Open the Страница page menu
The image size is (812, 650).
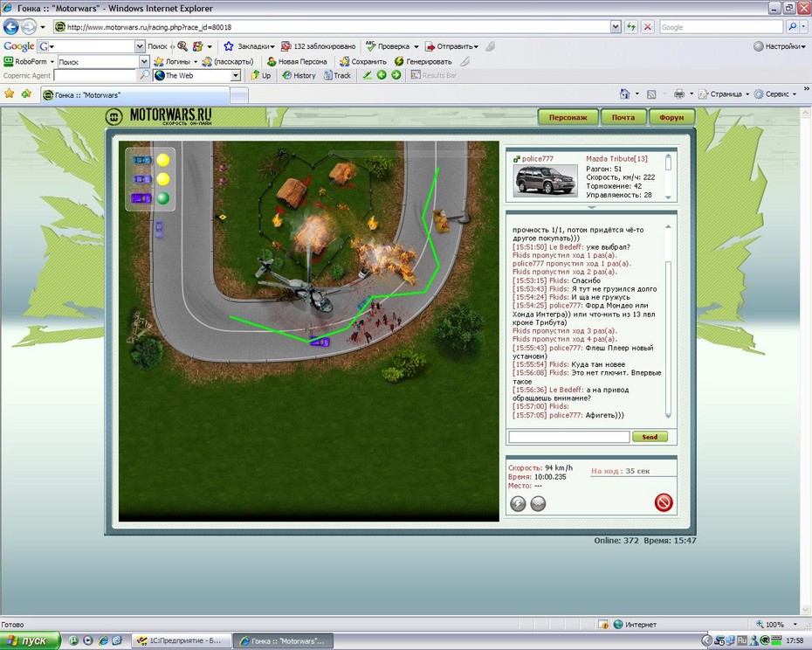coord(724,93)
